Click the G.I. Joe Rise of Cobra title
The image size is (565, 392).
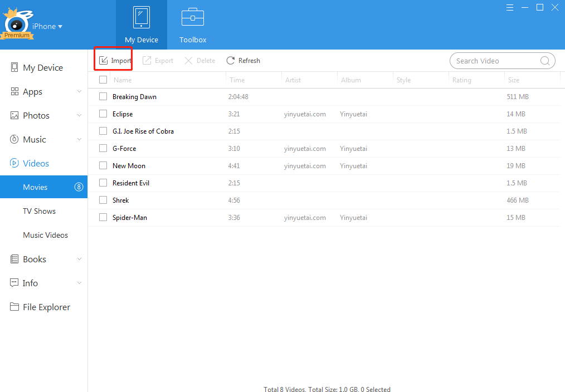pyautogui.click(x=143, y=131)
